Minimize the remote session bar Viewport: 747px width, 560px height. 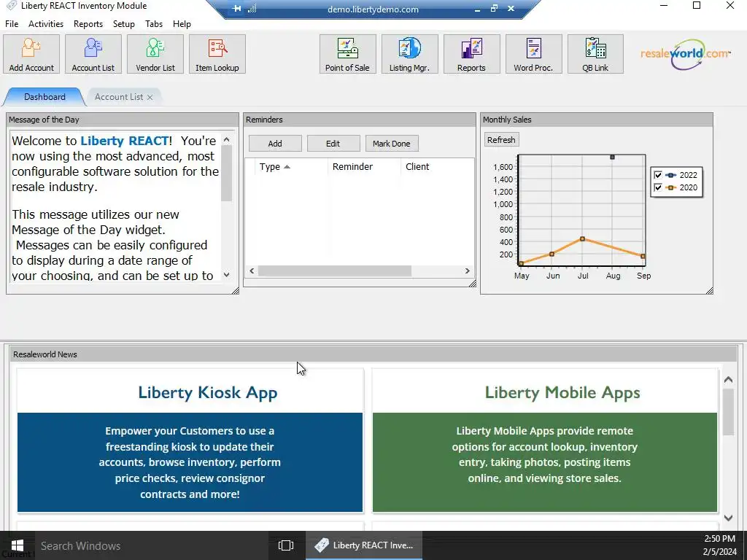pyautogui.click(x=477, y=9)
